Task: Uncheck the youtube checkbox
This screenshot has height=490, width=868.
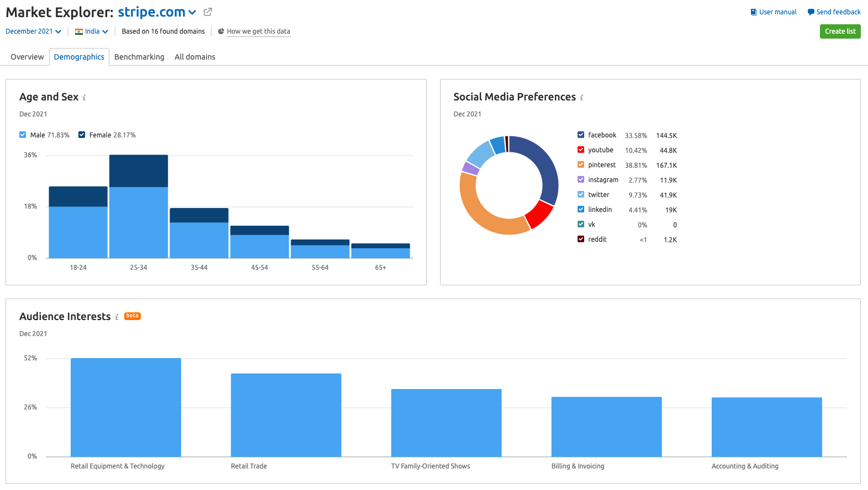Action: (x=581, y=150)
